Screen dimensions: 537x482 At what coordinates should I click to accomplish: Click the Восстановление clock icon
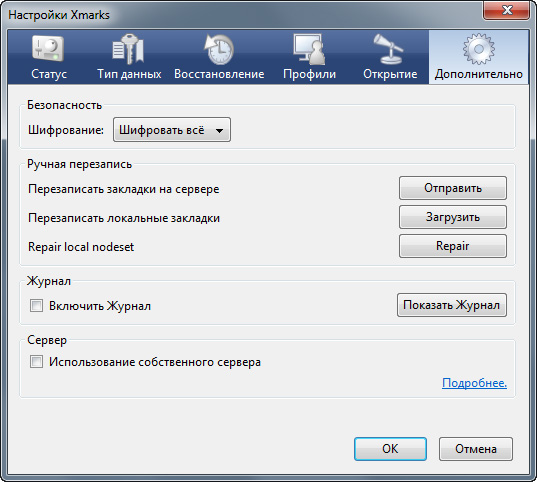point(219,49)
